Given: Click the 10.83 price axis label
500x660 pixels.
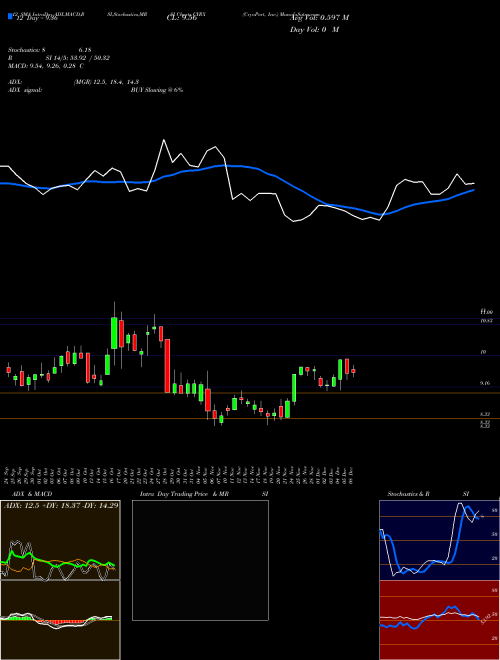Looking at the screenshot, I should pos(486,321).
